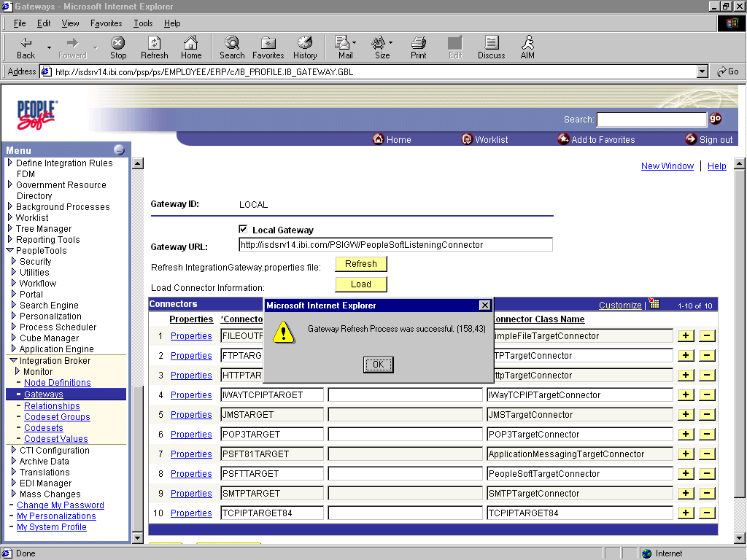
Task: Click in the PeopleSoft Search box
Action: pos(651,119)
